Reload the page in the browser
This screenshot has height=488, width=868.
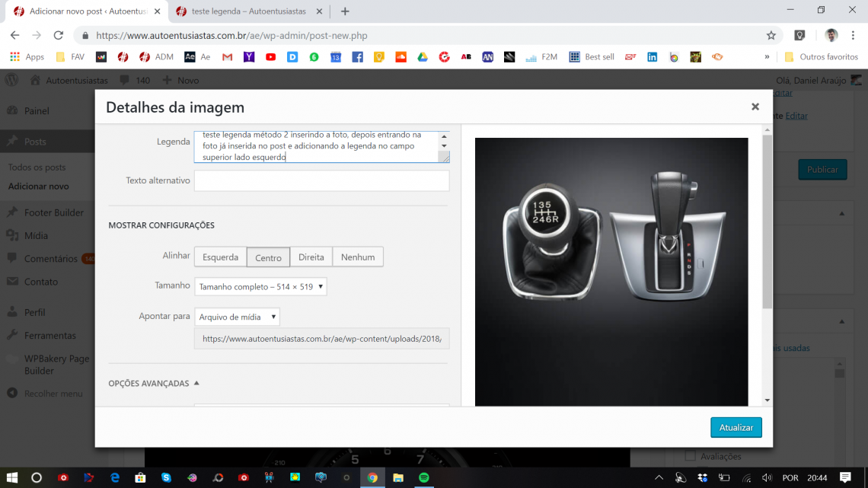(x=58, y=36)
